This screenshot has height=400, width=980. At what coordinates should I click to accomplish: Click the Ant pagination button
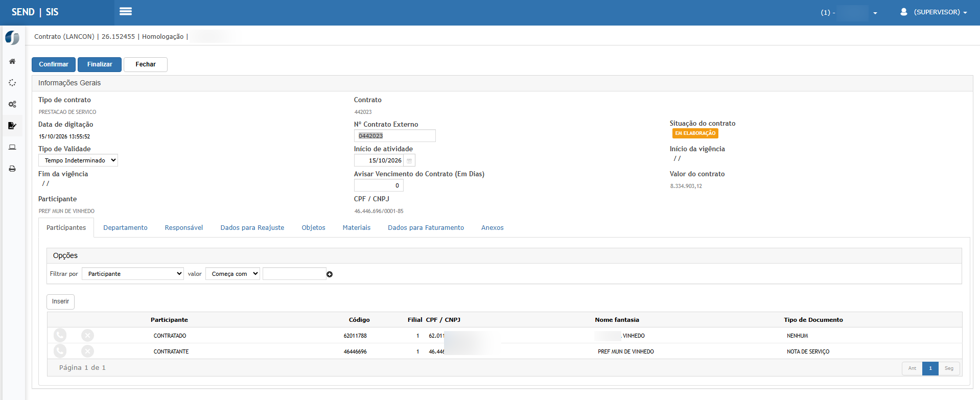pyautogui.click(x=912, y=368)
